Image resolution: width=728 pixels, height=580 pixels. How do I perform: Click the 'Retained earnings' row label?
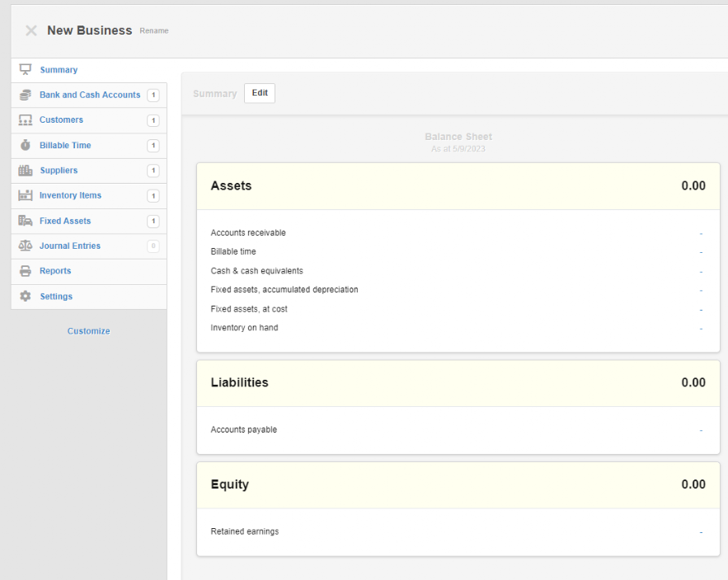click(245, 531)
